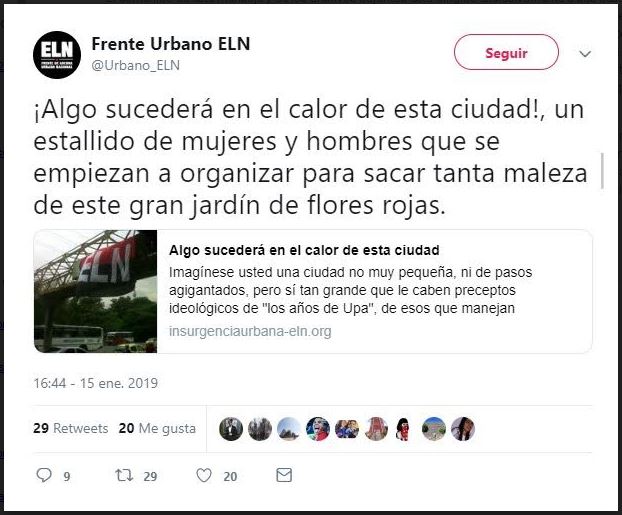The image size is (622, 515).
Task: View the 20 Me gusta list
Action: click(157, 428)
